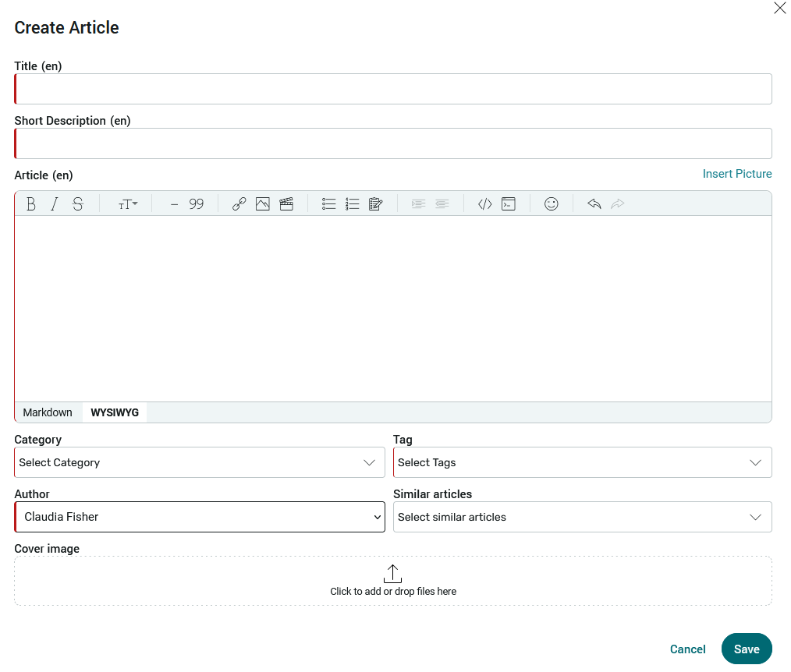
Task: Open the heading size menu
Action: (128, 203)
